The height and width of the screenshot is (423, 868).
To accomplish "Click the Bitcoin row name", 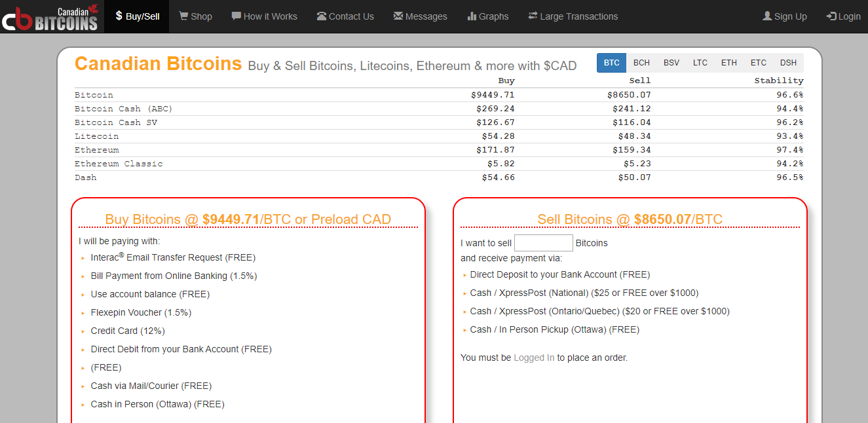I will [94, 95].
